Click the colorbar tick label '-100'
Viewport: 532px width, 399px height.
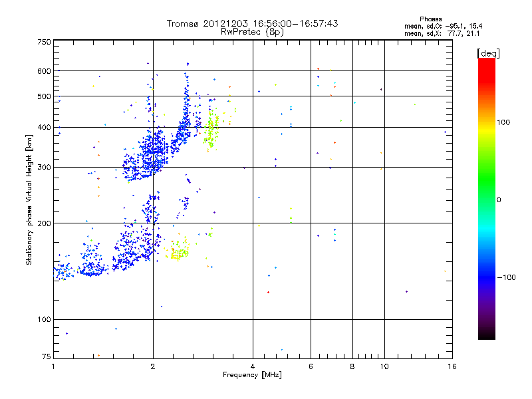(506, 277)
